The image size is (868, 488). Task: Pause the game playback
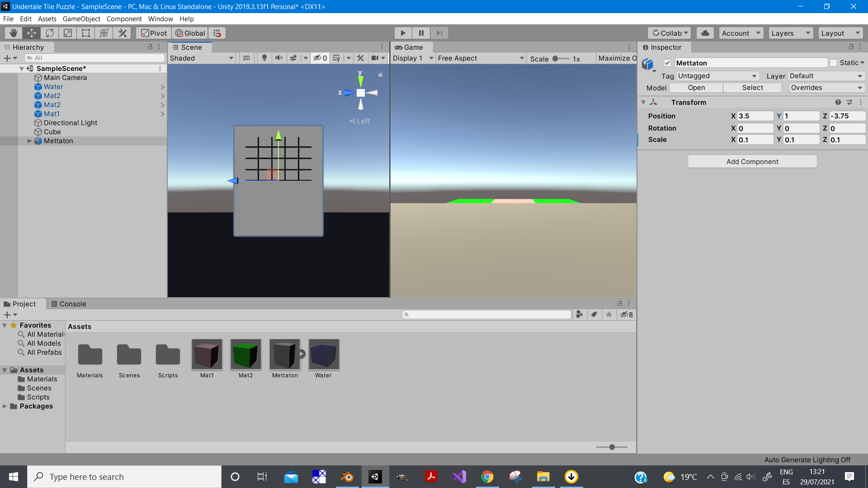coord(421,33)
